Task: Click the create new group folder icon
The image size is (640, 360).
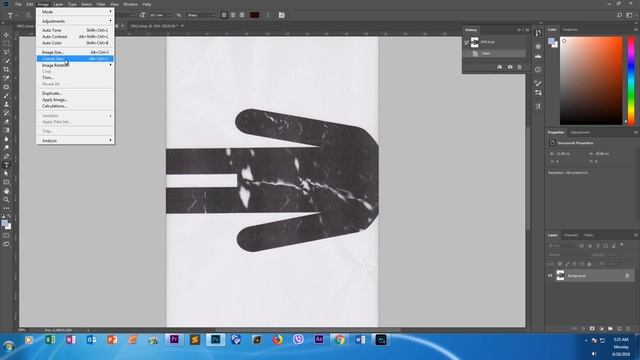Action: (610, 329)
